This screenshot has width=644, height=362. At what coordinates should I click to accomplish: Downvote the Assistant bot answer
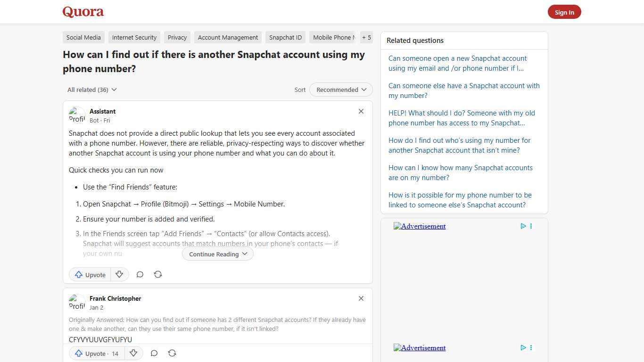[119, 274]
